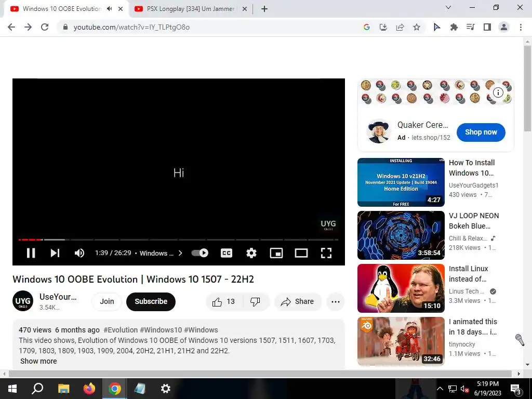Open ad info icon on Quaker banner
Viewport: 532px width, 399px height.
(x=498, y=92)
